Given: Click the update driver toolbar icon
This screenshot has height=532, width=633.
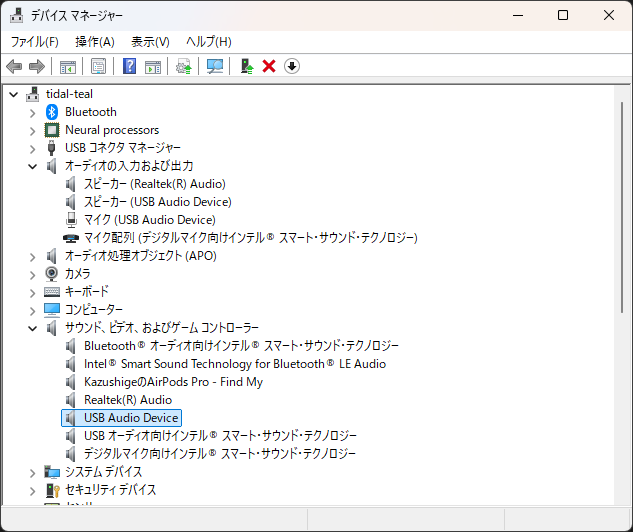Looking at the screenshot, I should [247, 66].
